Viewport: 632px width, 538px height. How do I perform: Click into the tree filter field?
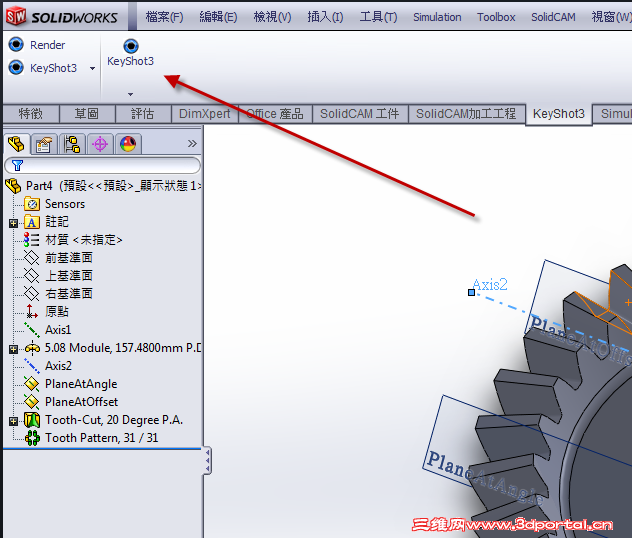click(x=102, y=166)
